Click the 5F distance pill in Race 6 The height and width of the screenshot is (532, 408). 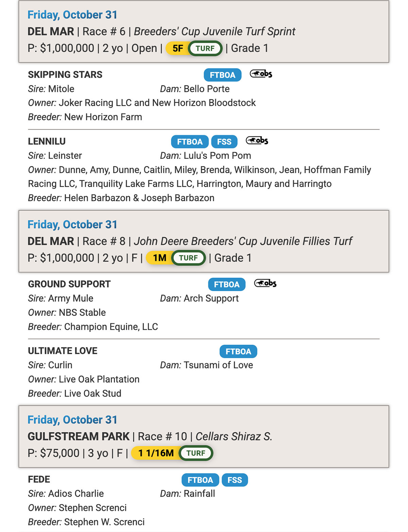[x=177, y=48]
